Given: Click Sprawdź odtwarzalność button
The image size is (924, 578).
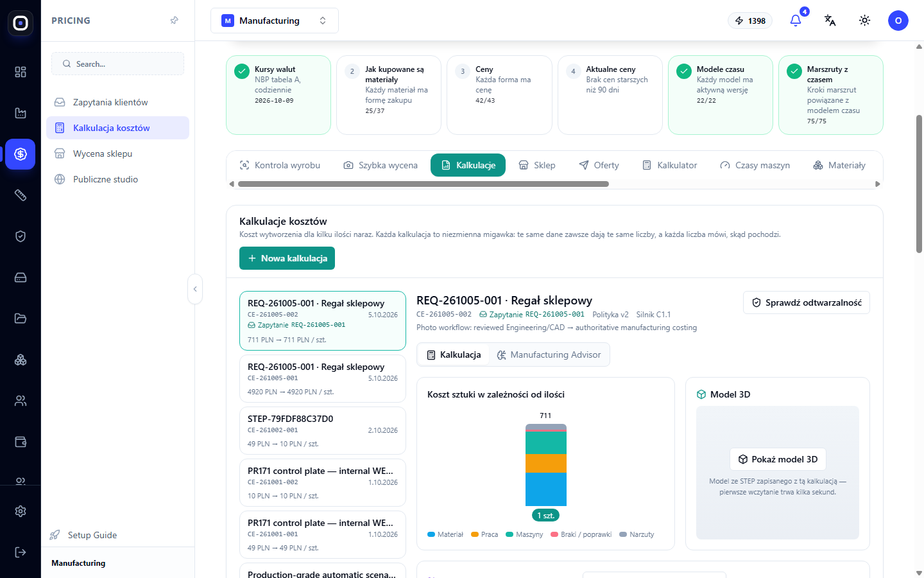Looking at the screenshot, I should 807,302.
